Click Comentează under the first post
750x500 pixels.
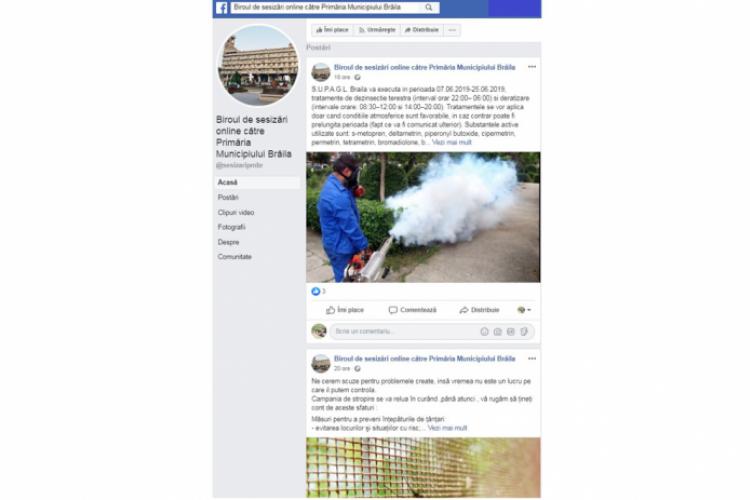[413, 310]
